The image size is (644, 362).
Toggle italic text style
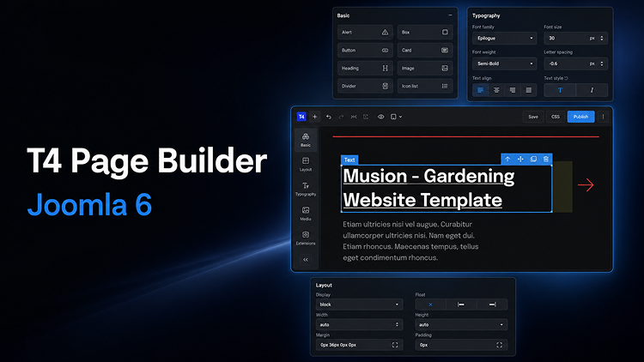click(592, 90)
